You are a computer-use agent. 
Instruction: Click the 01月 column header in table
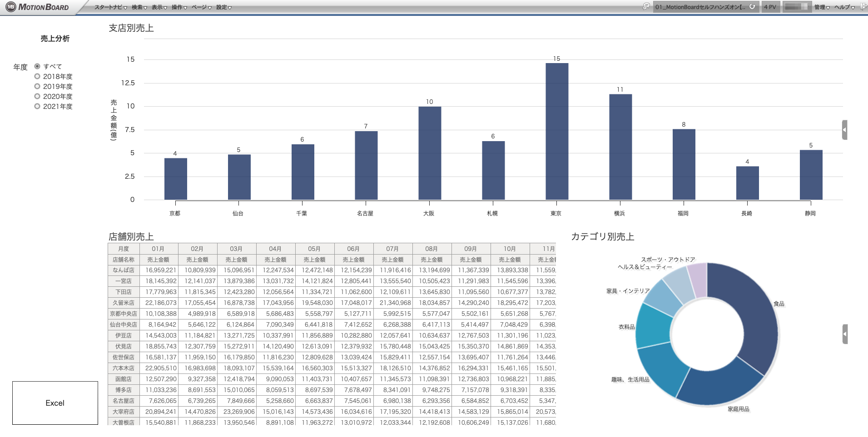158,249
